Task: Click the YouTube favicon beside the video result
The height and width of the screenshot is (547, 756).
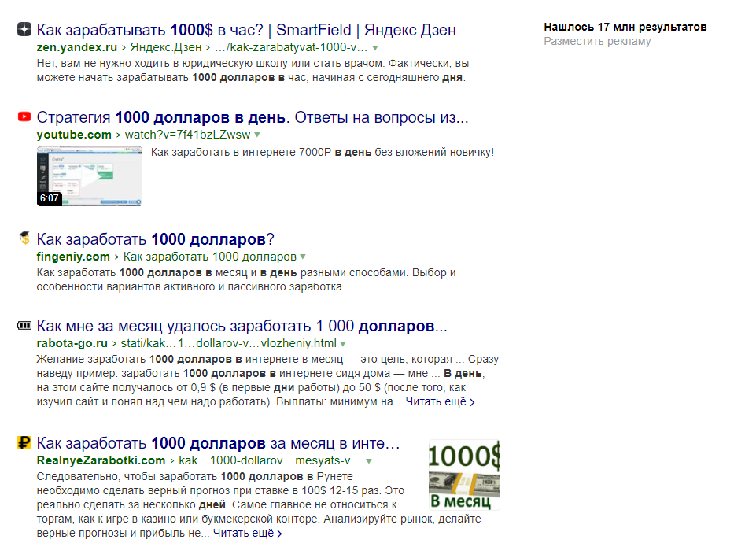Action: click(x=24, y=116)
